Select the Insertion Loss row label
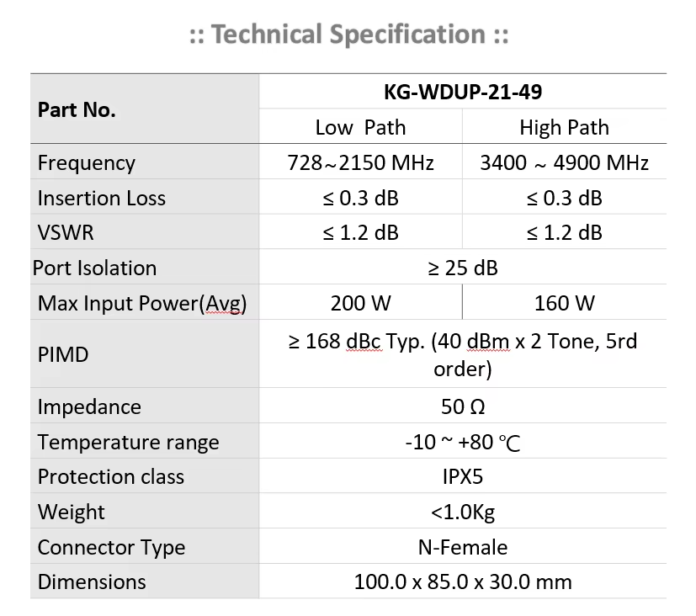This screenshot has width=696, height=616. point(102,198)
